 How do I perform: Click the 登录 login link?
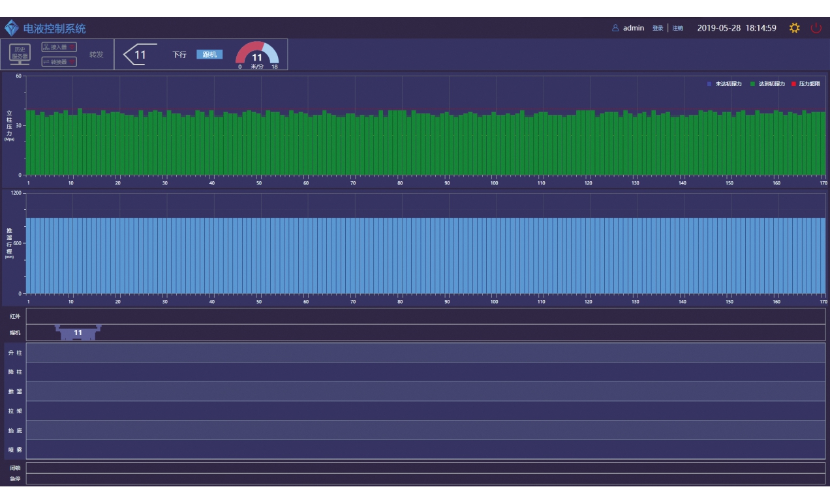pos(658,28)
